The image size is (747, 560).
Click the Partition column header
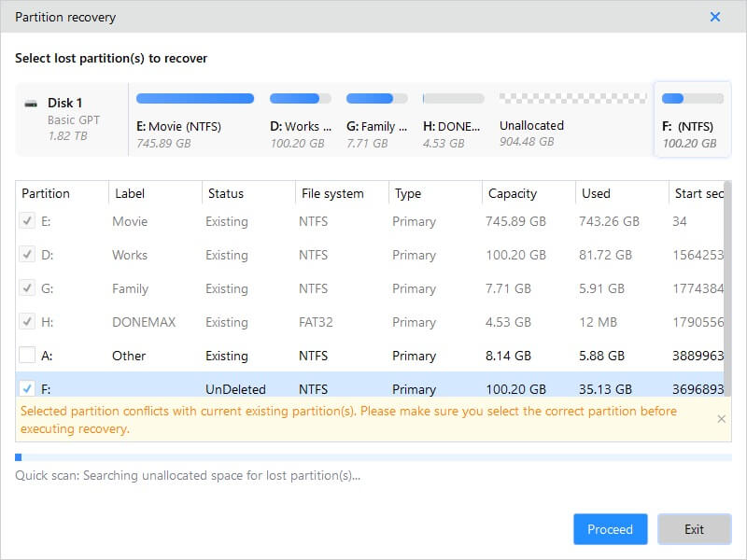[x=62, y=193]
